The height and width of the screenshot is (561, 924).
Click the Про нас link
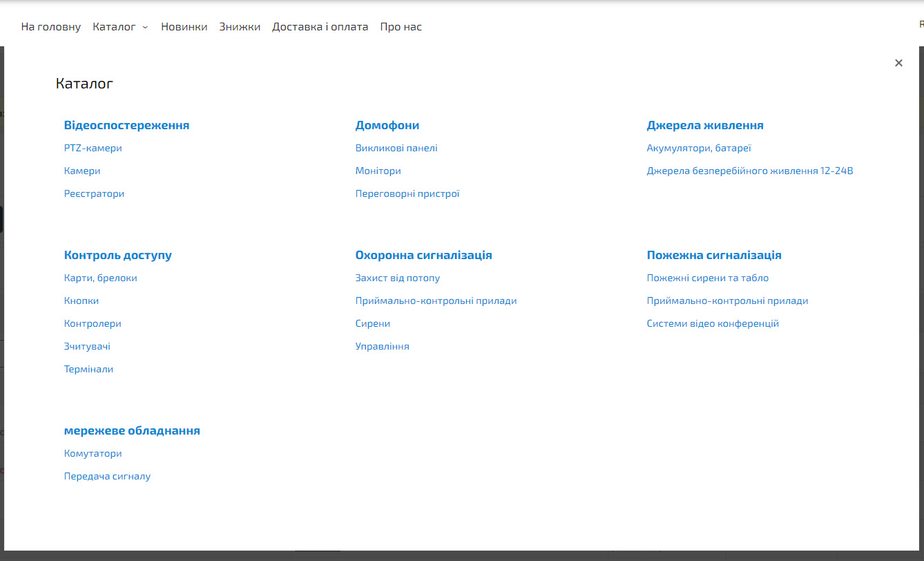(401, 27)
